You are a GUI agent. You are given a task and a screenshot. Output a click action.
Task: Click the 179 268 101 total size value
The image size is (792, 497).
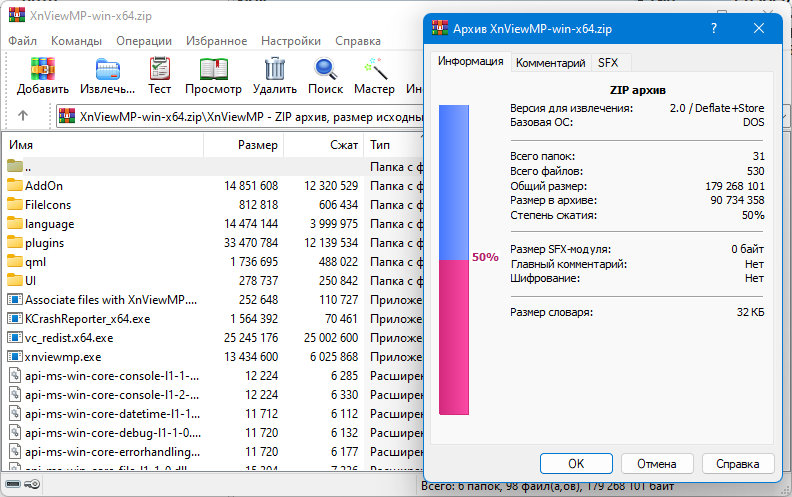point(735,186)
